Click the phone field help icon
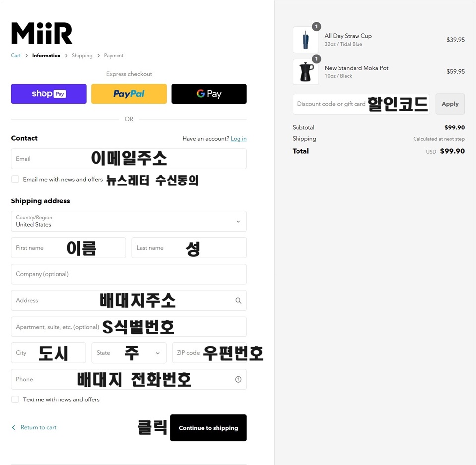 click(x=238, y=379)
